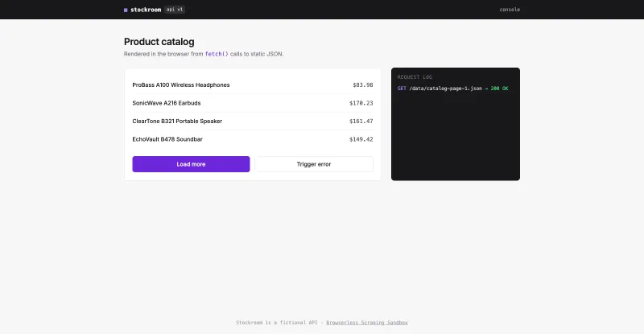Click the $170.23 price
This screenshot has width=644, height=334.
coord(361,103)
